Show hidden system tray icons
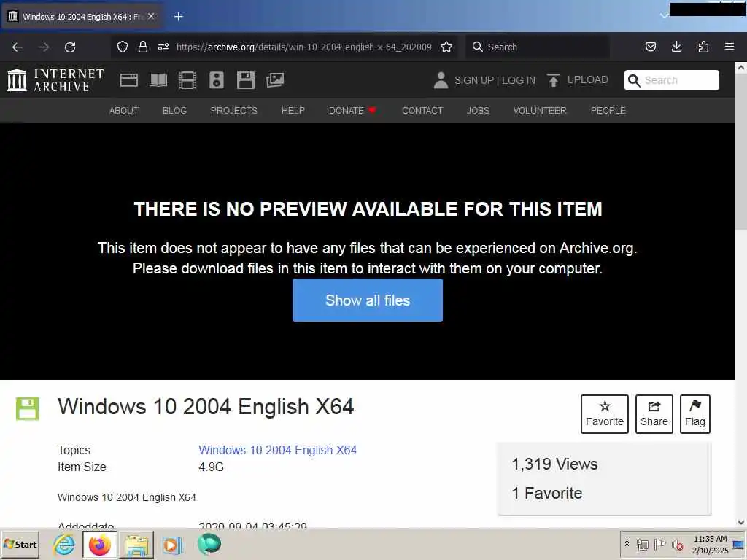The width and height of the screenshot is (747, 560). pos(627,544)
